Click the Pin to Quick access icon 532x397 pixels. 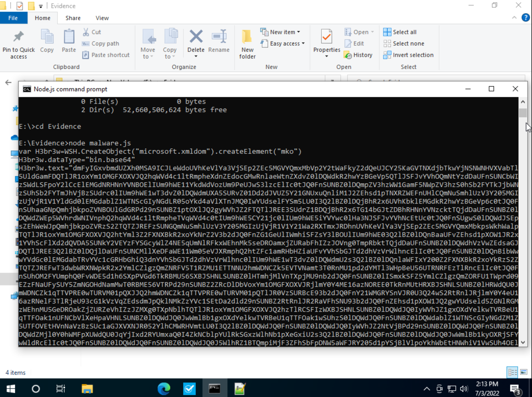19,37
